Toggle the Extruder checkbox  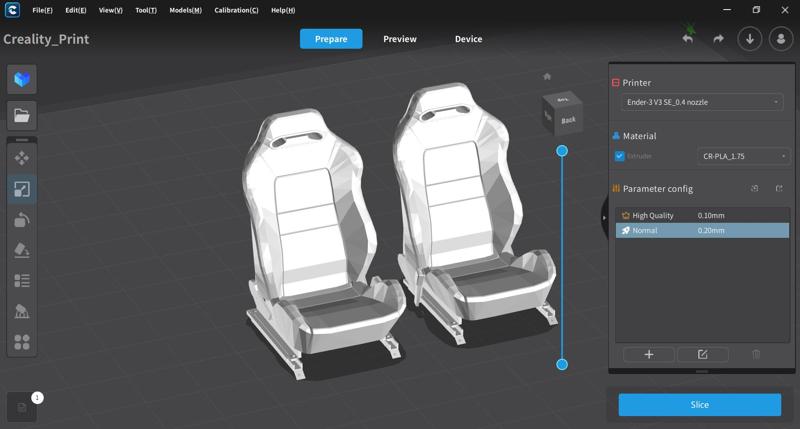(619, 156)
